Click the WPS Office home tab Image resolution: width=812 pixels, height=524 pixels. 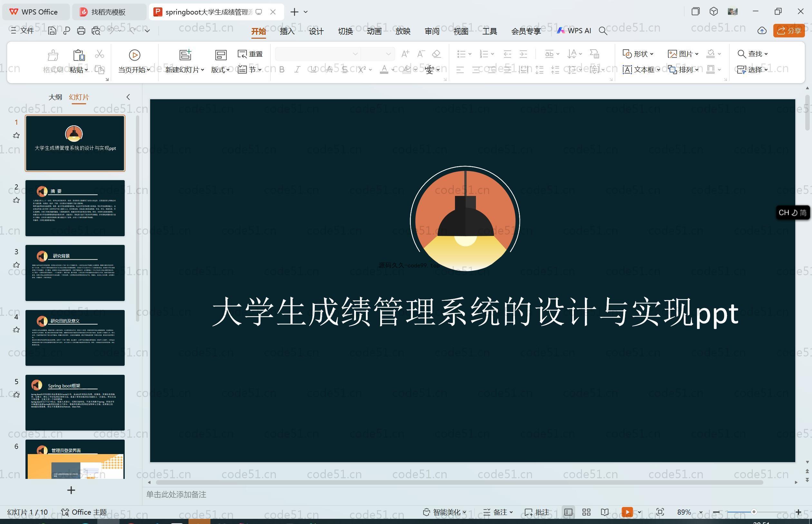pyautogui.click(x=36, y=12)
